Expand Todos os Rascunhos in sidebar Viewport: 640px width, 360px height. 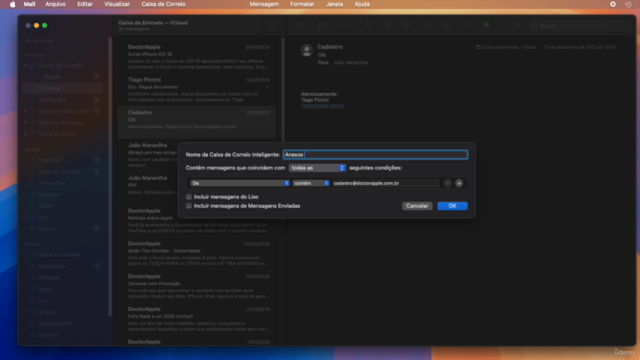26,111
